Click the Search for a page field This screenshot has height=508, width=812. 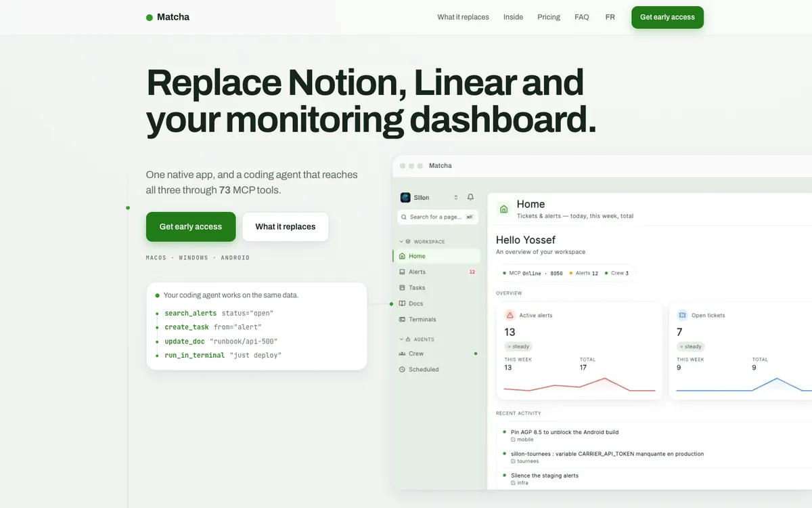pyautogui.click(x=438, y=217)
